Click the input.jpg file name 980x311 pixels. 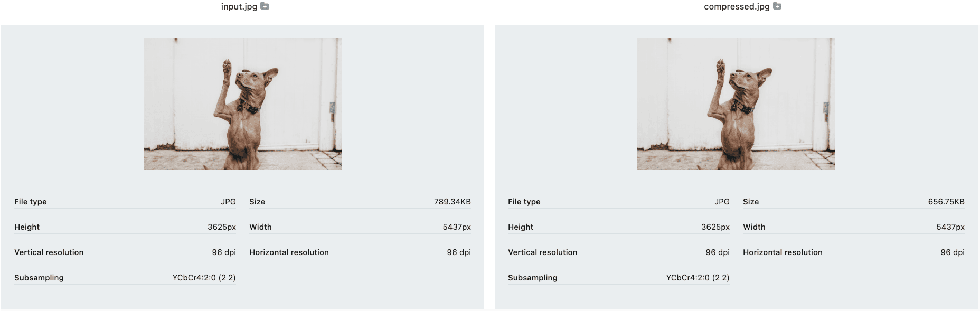(x=239, y=7)
